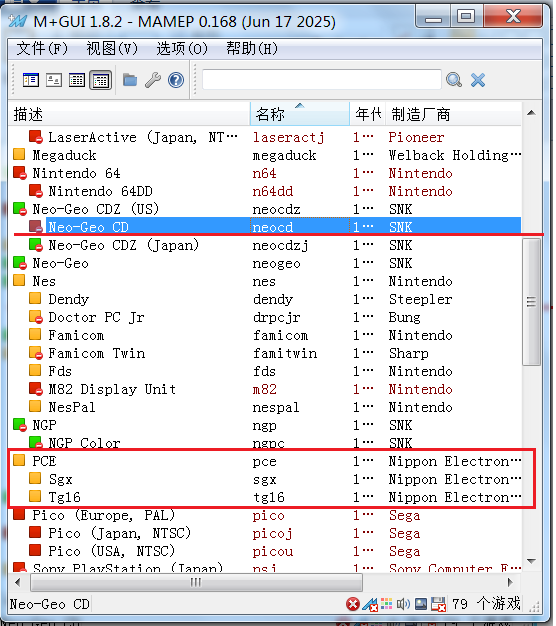The height and width of the screenshot is (626, 556).
Task: Clear search with the blue X icon
Action: click(x=478, y=80)
